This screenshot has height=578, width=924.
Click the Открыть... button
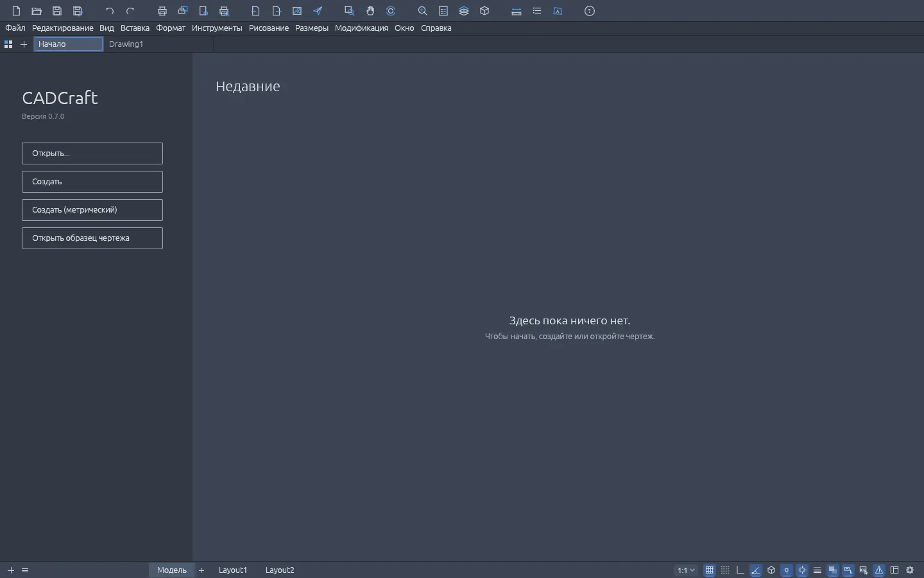[x=92, y=153]
